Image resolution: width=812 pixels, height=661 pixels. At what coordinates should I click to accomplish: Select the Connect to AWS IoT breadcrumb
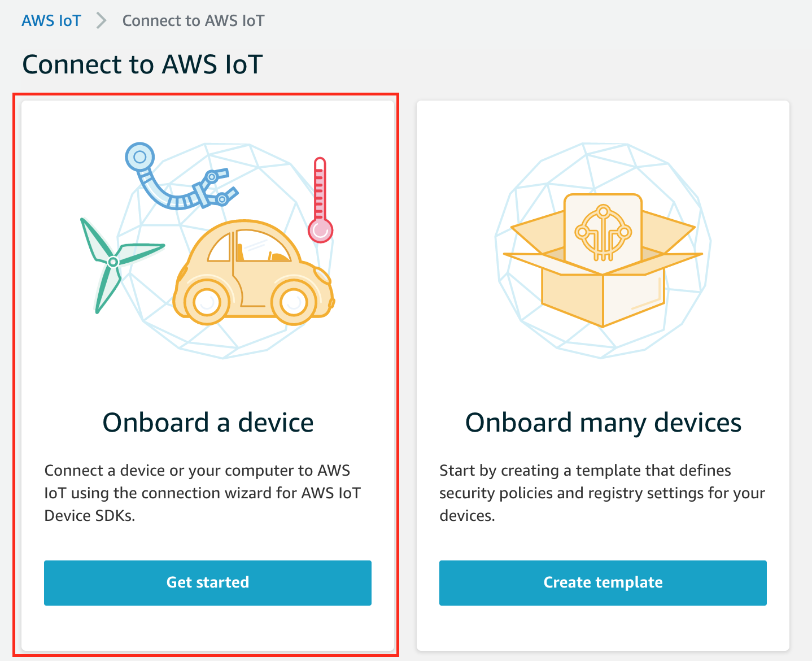[x=193, y=21]
